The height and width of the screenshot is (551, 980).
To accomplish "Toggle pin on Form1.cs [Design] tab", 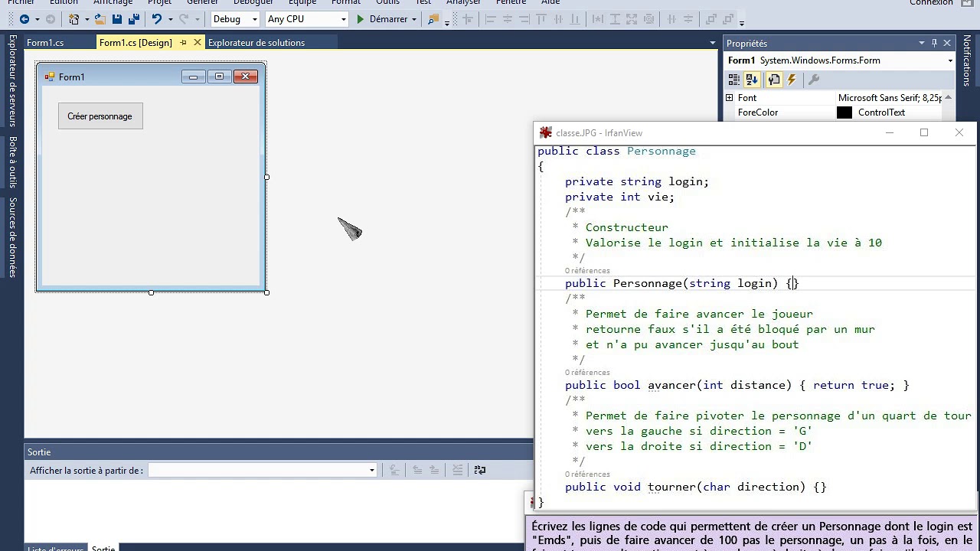I will point(183,43).
